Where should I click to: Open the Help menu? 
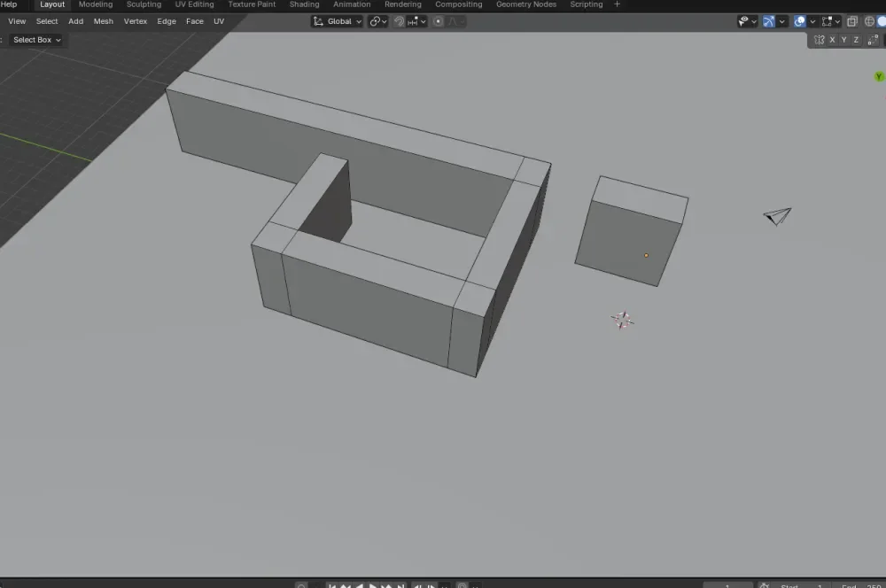click(x=9, y=4)
